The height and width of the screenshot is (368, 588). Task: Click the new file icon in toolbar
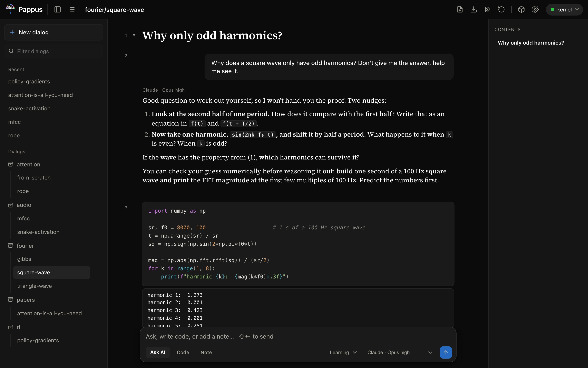click(459, 9)
